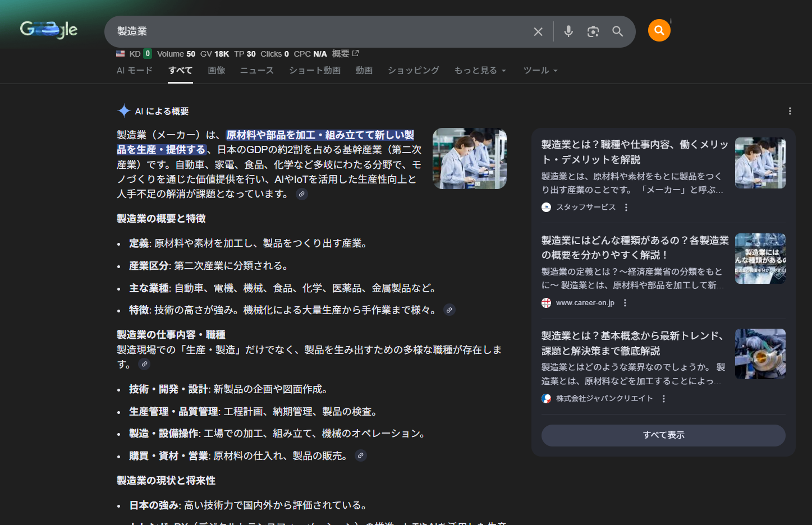The width and height of the screenshot is (812, 525).
Task: Click the すべて表示 button
Action: 663,435
